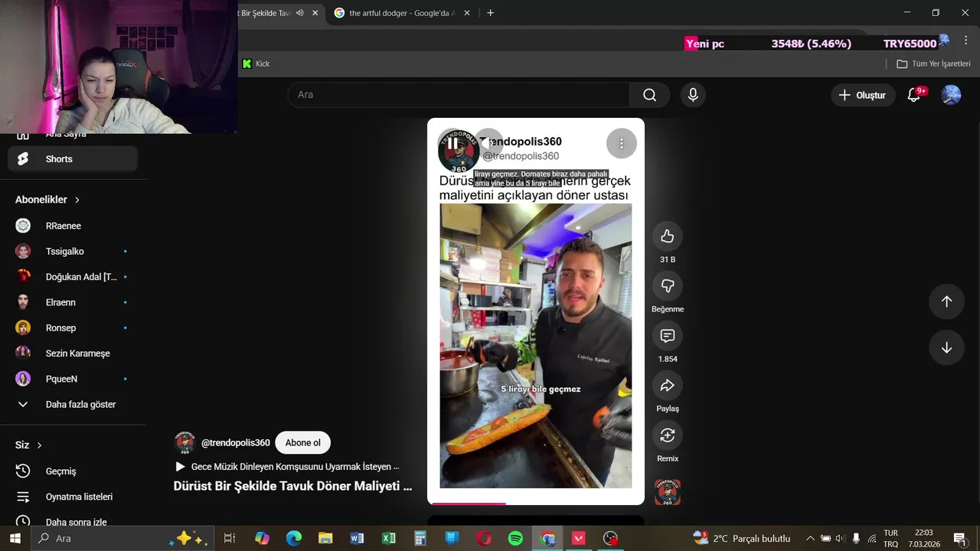Open Task View in the taskbar
The height and width of the screenshot is (551, 980).
(x=229, y=539)
